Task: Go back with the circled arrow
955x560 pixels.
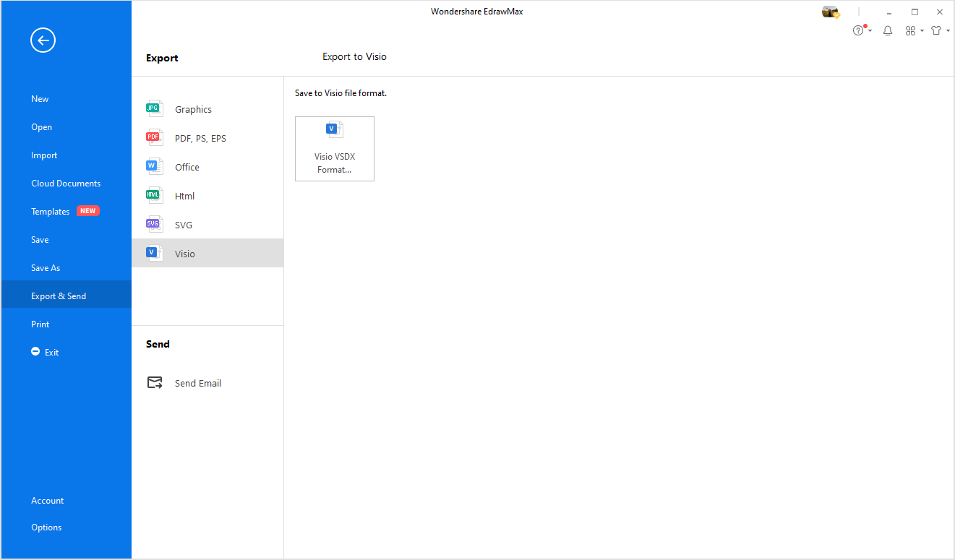Action: pos(43,40)
